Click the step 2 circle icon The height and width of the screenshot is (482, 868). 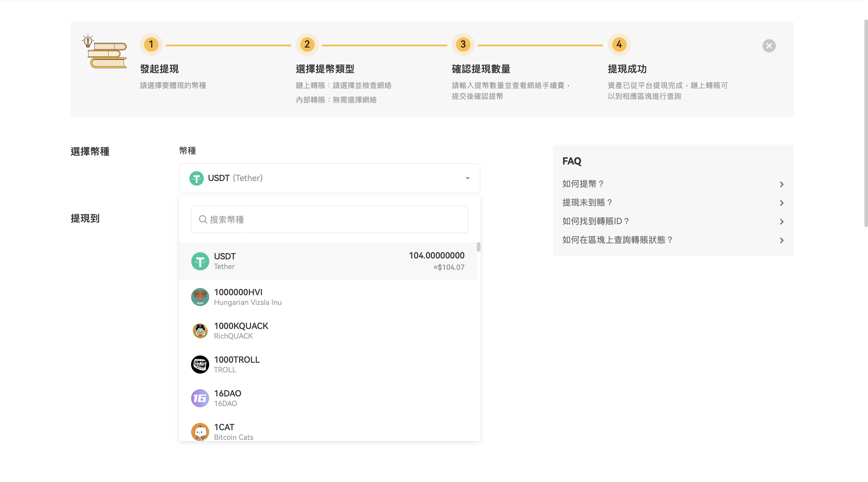(x=307, y=45)
